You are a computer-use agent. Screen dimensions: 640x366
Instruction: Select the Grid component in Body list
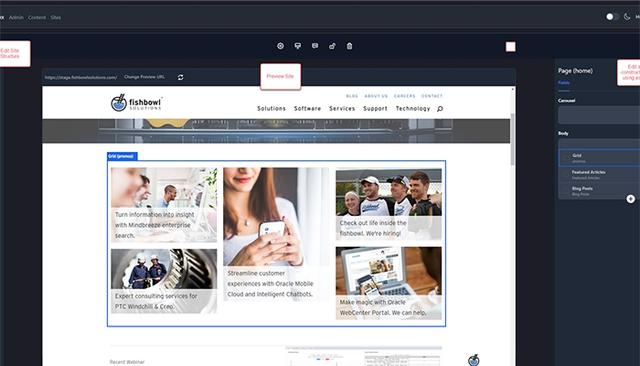coord(599,158)
